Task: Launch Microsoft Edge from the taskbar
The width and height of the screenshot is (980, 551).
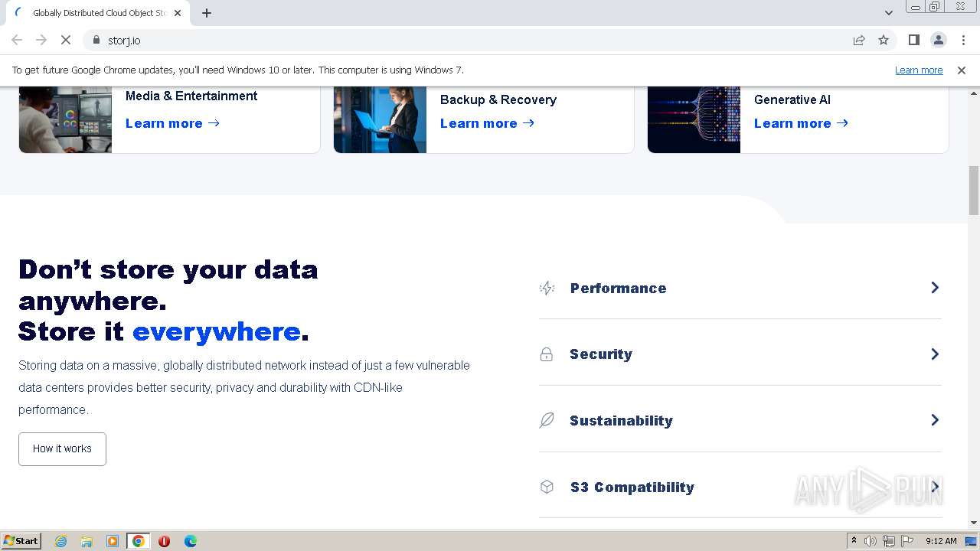Action: click(191, 541)
